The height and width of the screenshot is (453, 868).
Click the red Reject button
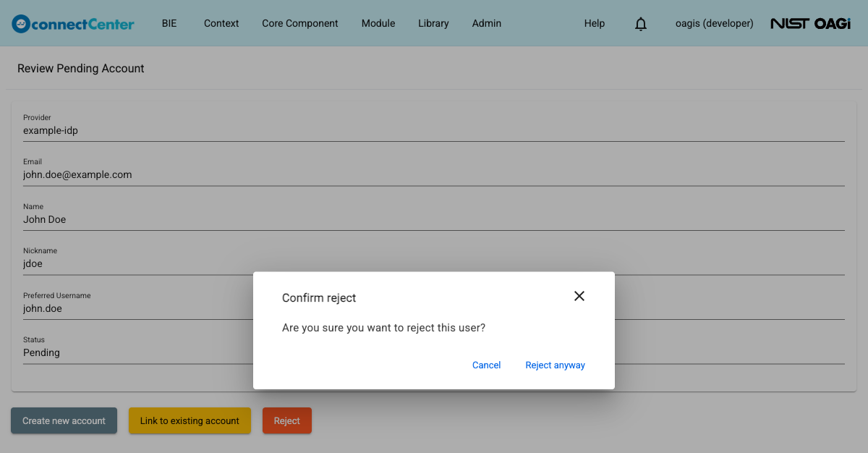tap(287, 420)
